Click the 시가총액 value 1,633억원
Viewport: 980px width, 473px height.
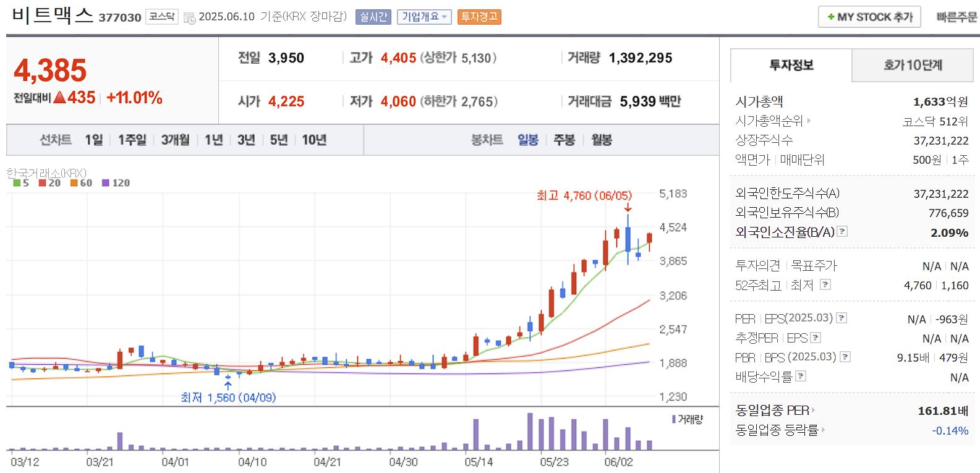pos(940,102)
